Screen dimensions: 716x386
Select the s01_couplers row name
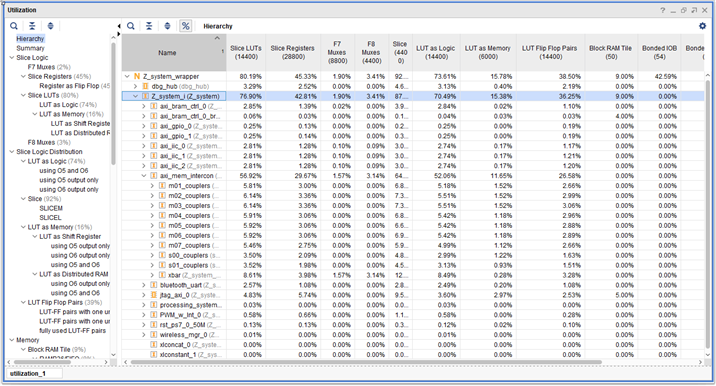pyautogui.click(x=189, y=265)
